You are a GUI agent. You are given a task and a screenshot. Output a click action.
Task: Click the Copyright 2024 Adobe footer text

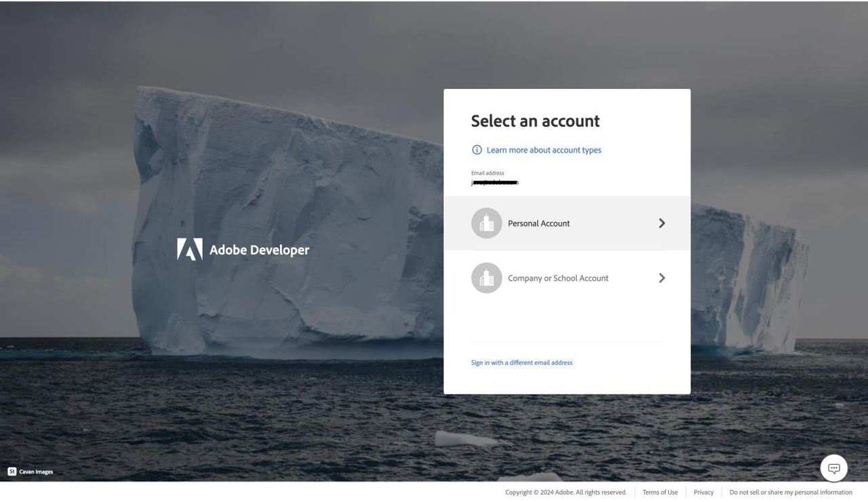click(566, 493)
